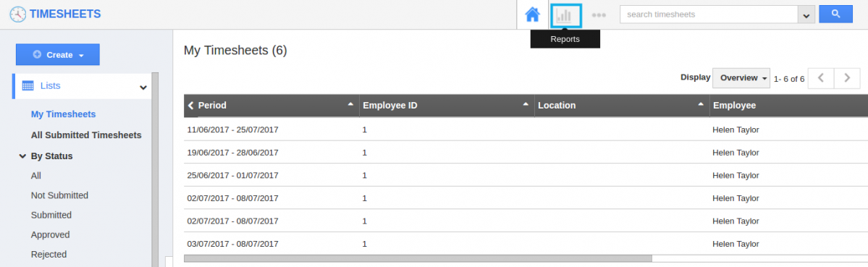This screenshot has width=868, height=267.
Task: Open timesheet 25/06/2017 - 01/07/2017
Action: (232, 175)
